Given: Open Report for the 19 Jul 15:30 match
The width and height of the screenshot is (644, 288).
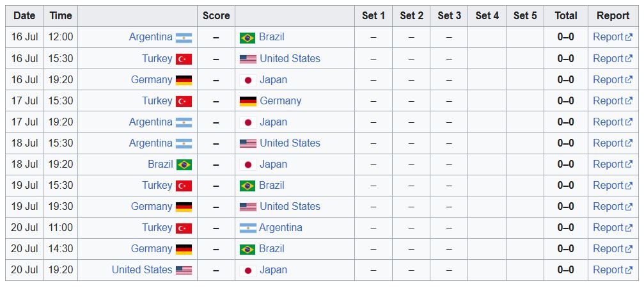Looking at the screenshot, I should tap(608, 186).
